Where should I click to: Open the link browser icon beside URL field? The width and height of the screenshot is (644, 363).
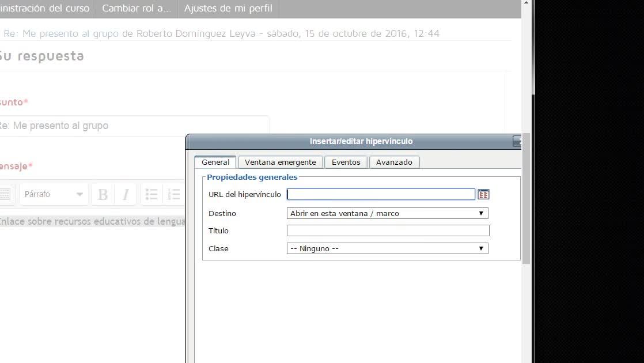click(483, 194)
